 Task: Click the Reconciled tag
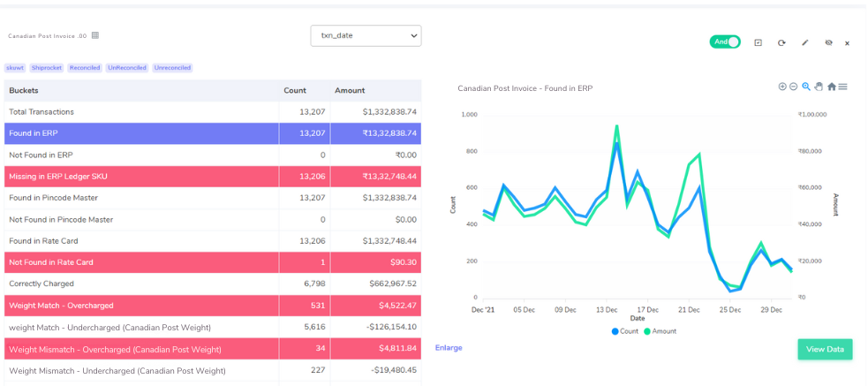click(85, 67)
